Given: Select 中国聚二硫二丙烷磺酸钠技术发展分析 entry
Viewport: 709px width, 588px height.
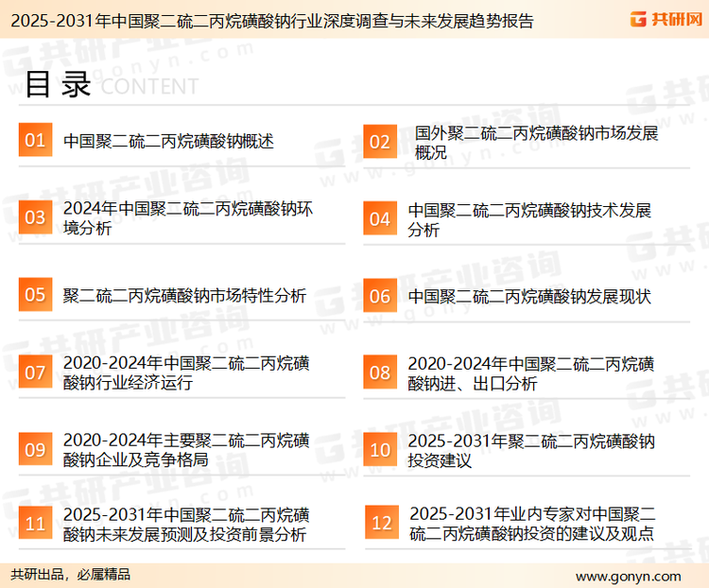Looking at the screenshot, I should pos(529,220).
